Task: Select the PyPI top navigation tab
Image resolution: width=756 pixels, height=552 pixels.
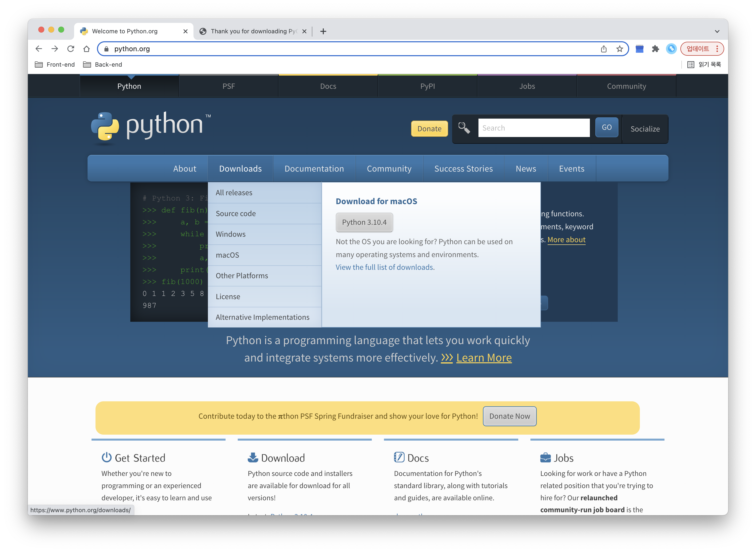Action: [x=427, y=86]
